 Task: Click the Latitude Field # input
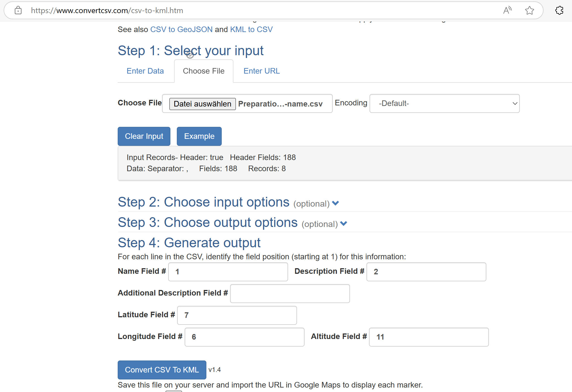click(x=237, y=315)
